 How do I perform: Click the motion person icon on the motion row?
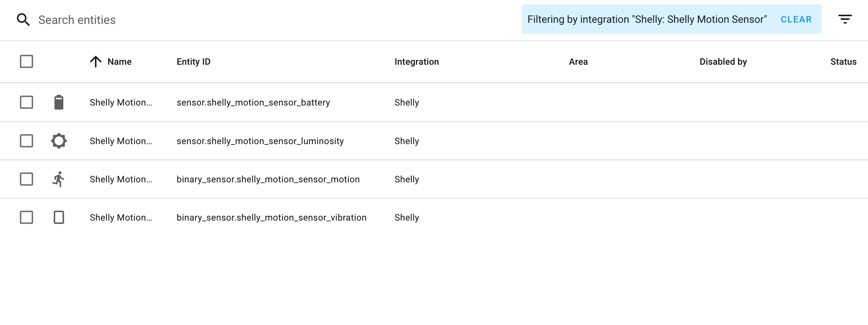pyautogui.click(x=59, y=179)
